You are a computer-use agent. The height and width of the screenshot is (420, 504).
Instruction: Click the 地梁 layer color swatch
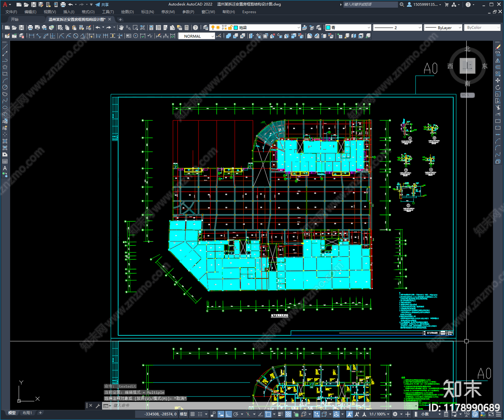click(x=236, y=28)
